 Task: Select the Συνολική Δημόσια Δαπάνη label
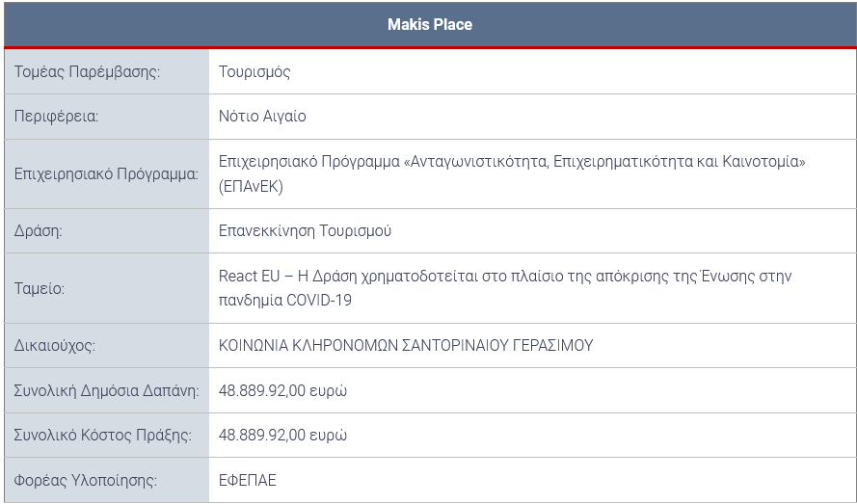(107, 391)
